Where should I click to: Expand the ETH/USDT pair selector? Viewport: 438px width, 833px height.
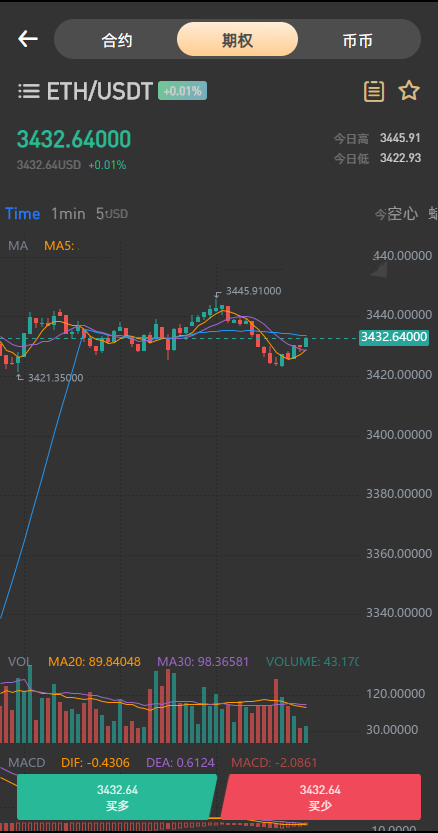(x=100, y=91)
